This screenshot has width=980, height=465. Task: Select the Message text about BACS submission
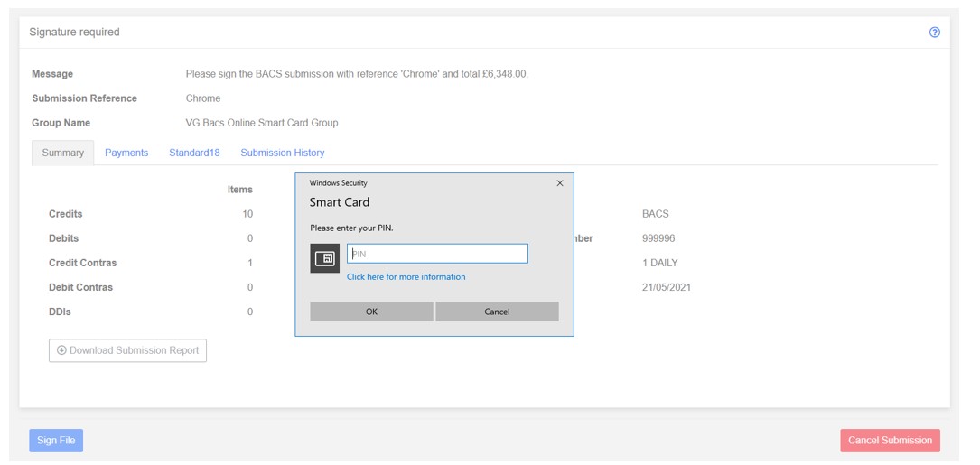pos(357,74)
